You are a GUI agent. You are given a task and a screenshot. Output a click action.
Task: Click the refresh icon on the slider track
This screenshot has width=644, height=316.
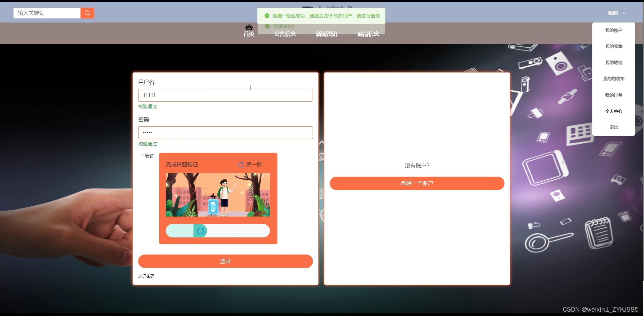tap(201, 231)
